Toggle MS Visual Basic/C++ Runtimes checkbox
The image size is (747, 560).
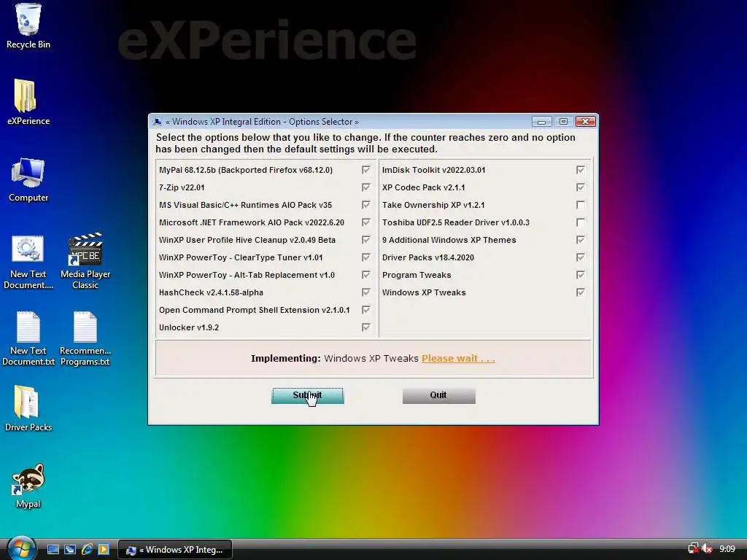click(366, 205)
